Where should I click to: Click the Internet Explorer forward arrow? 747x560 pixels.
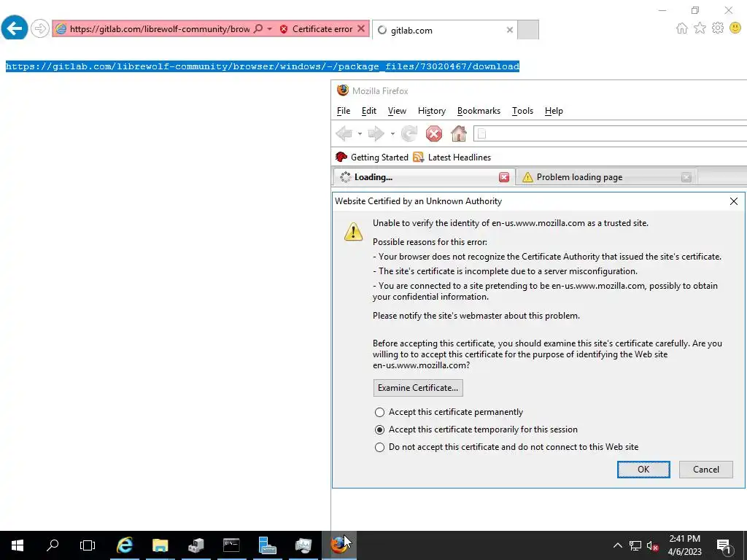[40, 28]
